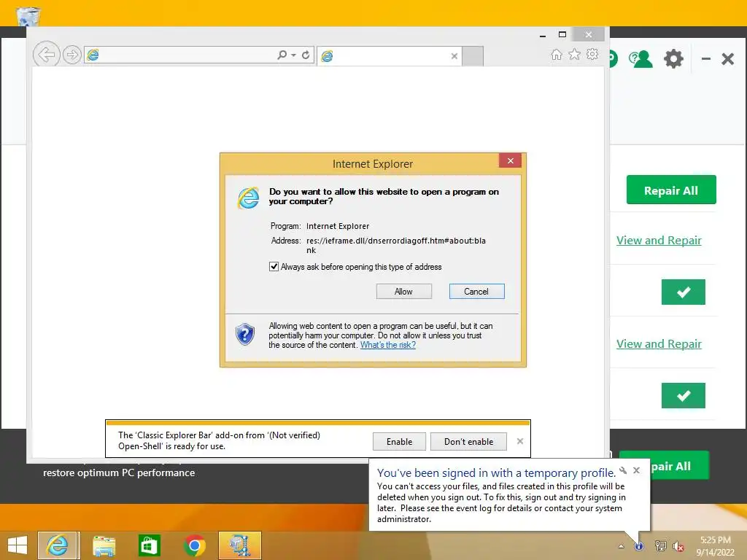Click the taskbar clock showing 5:25 PM
The image size is (747, 560).
[715, 546]
